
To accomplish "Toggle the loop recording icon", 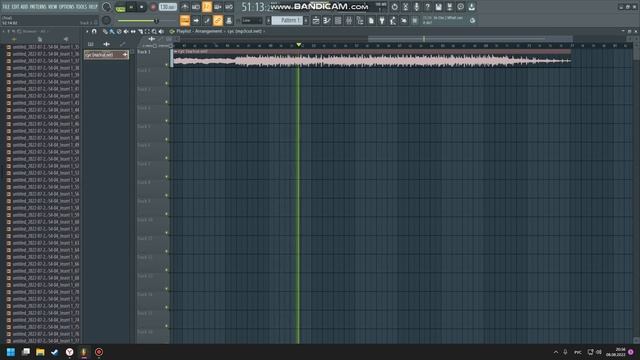I will (x=229, y=7).
